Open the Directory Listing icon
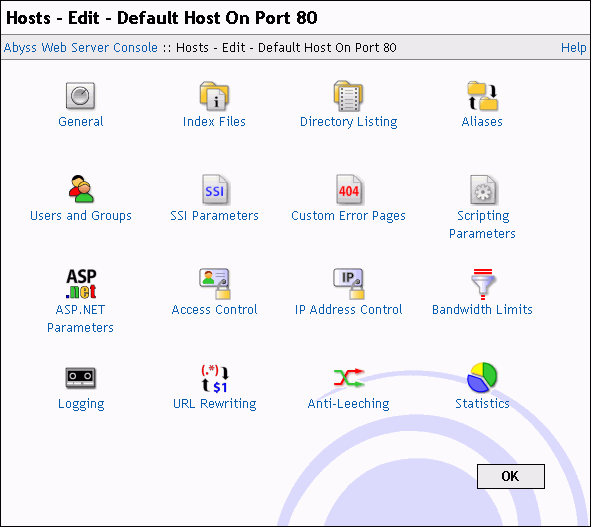Image resolution: width=591 pixels, height=527 pixels. coord(348,96)
